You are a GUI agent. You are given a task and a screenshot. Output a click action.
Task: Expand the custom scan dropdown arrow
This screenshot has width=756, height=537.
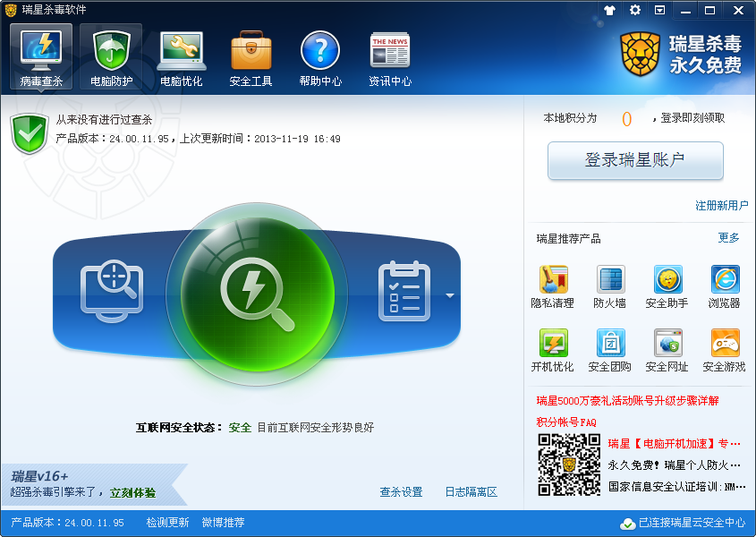tap(452, 294)
